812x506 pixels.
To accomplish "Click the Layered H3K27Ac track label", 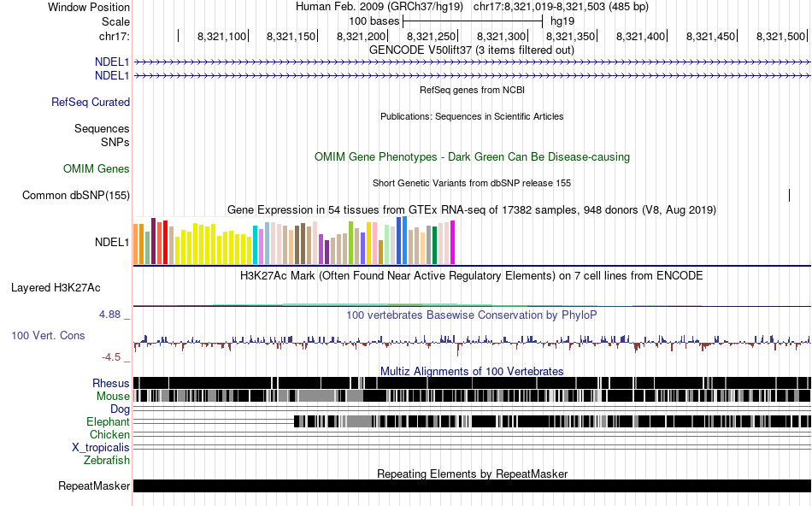I will tap(56, 288).
